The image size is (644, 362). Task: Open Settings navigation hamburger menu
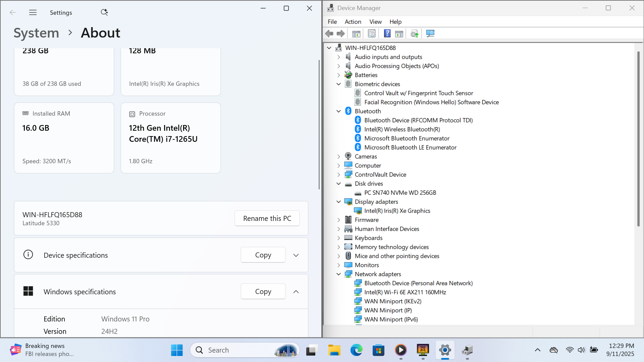(x=33, y=12)
